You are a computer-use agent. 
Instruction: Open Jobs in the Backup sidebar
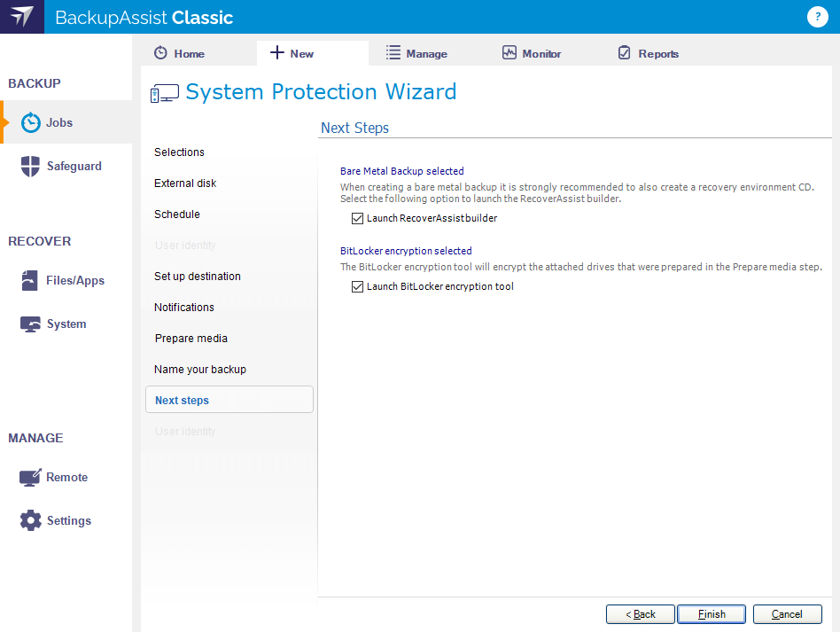click(x=66, y=122)
